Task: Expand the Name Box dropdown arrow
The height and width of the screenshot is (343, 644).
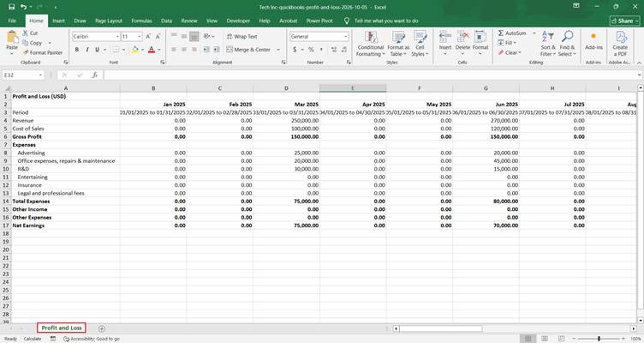Action: point(40,75)
